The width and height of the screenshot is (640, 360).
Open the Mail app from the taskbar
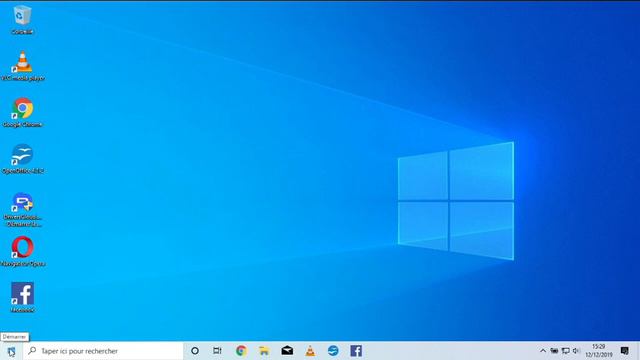pyautogui.click(x=287, y=351)
